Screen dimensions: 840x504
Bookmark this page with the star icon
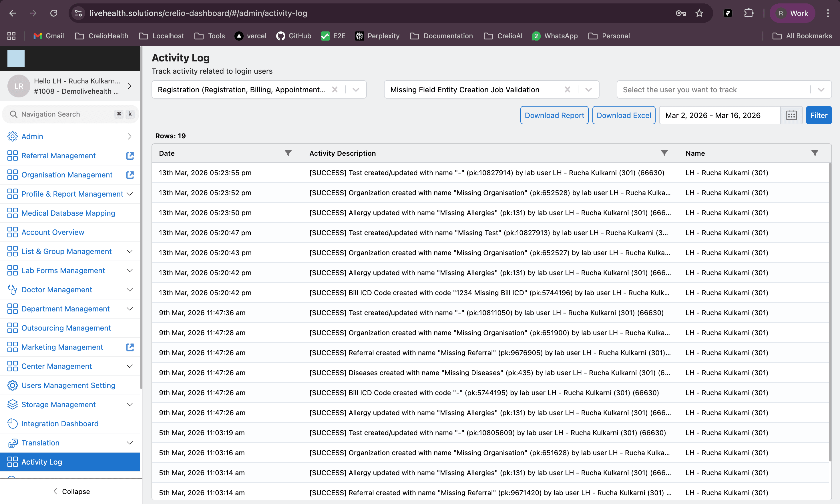point(699,13)
